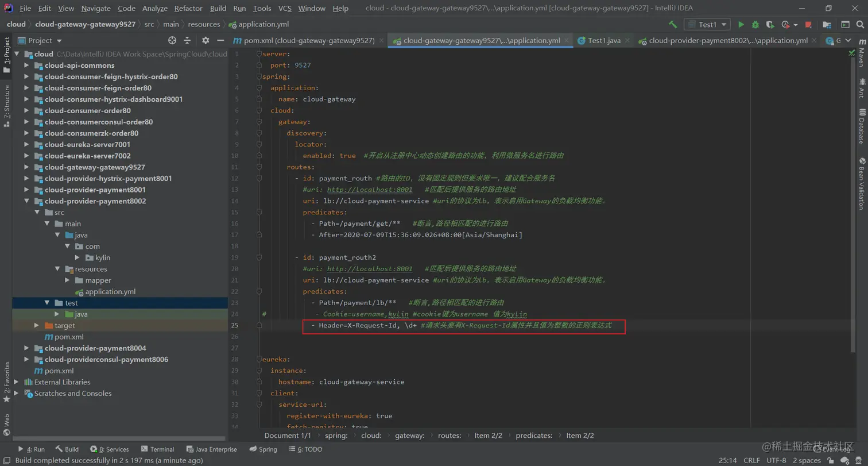Expand the mapper folder
This screenshot has width=868, height=466.
(68, 280)
